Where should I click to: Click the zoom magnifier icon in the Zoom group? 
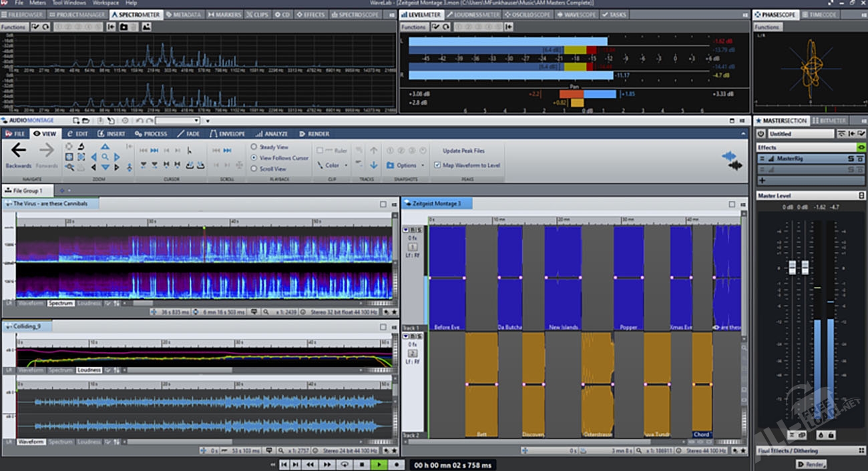click(105, 157)
